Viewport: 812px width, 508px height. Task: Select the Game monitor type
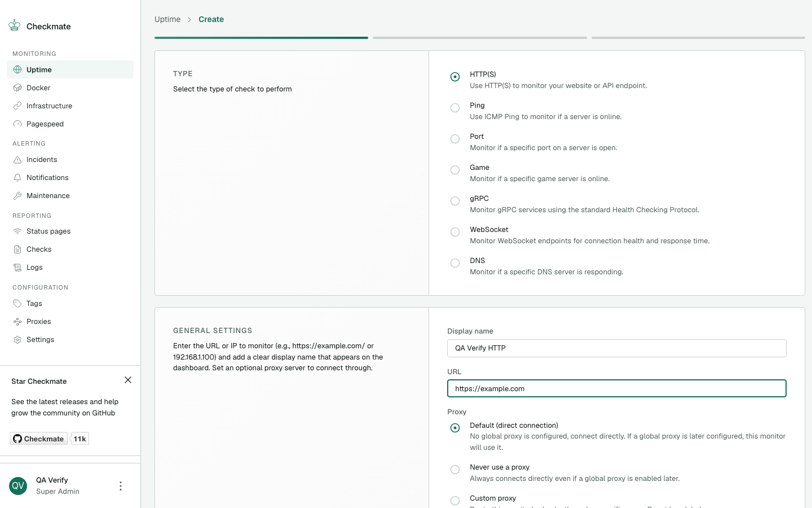(x=455, y=170)
